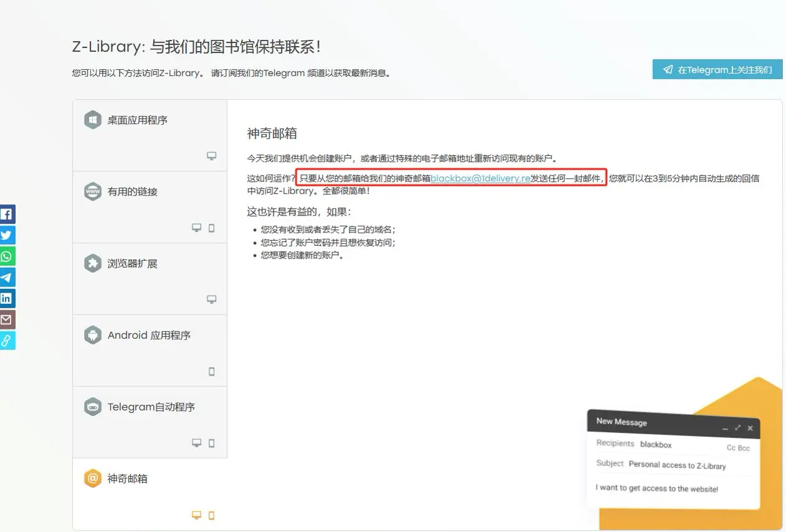Select the 神奇邮箱 tab
786x532 pixels.
(x=128, y=478)
